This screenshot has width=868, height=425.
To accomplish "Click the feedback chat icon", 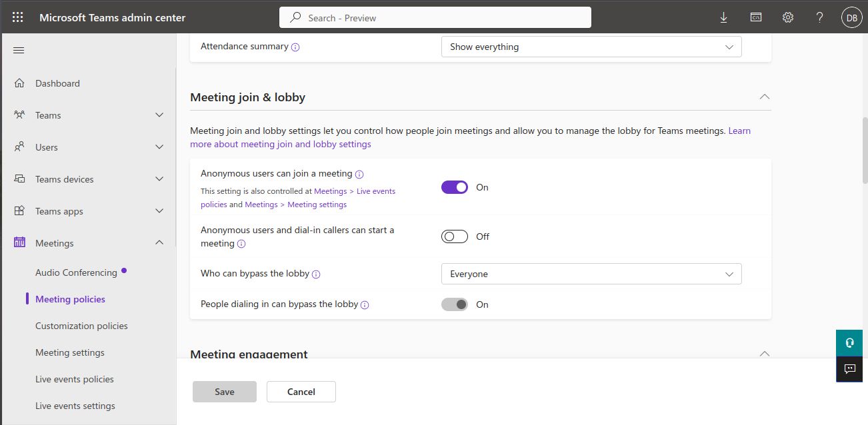I will click(x=849, y=368).
